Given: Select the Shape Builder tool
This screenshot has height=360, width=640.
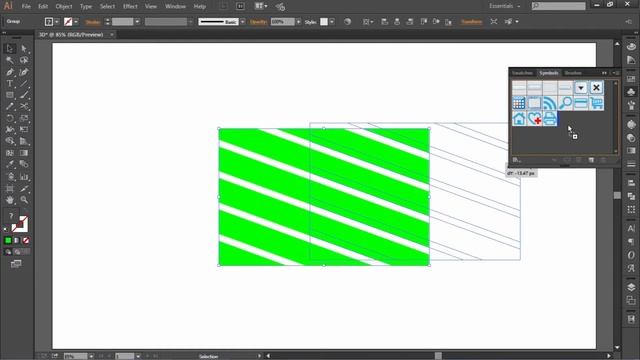Looking at the screenshot, I should tap(10, 141).
